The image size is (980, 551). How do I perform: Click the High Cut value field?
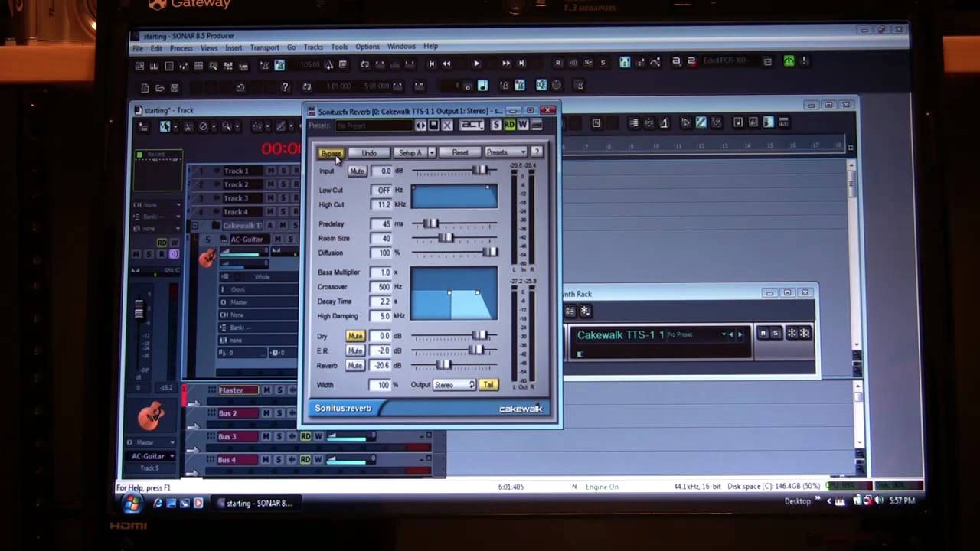(x=381, y=204)
